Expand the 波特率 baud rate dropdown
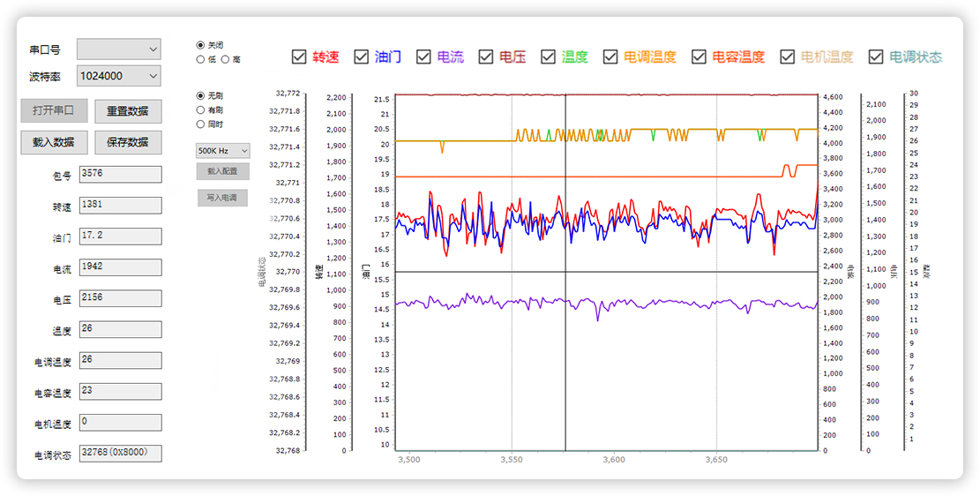Image resolution: width=980 pixels, height=496 pixels. 118,76
